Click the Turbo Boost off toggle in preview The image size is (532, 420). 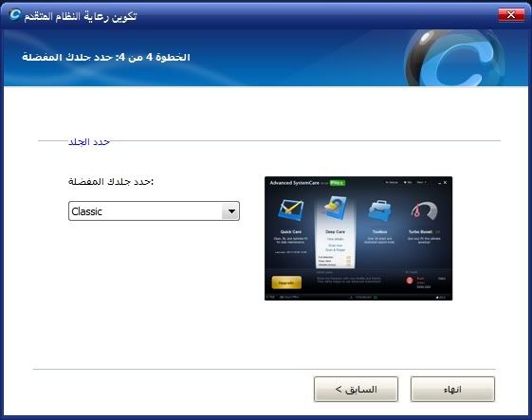[x=437, y=232]
